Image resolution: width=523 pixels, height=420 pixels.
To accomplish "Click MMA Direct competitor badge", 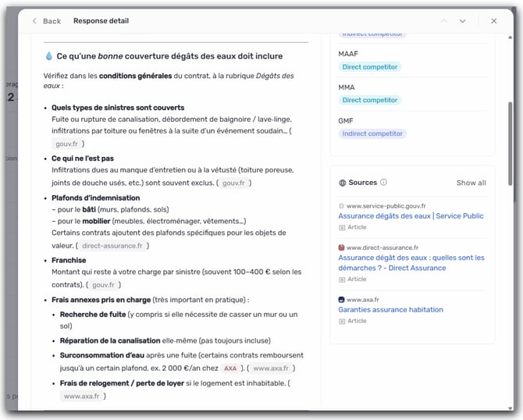I will 370,100.
